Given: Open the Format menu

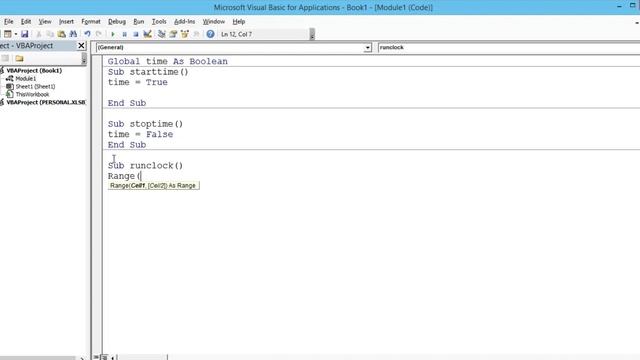Looking at the screenshot, I should (x=91, y=21).
